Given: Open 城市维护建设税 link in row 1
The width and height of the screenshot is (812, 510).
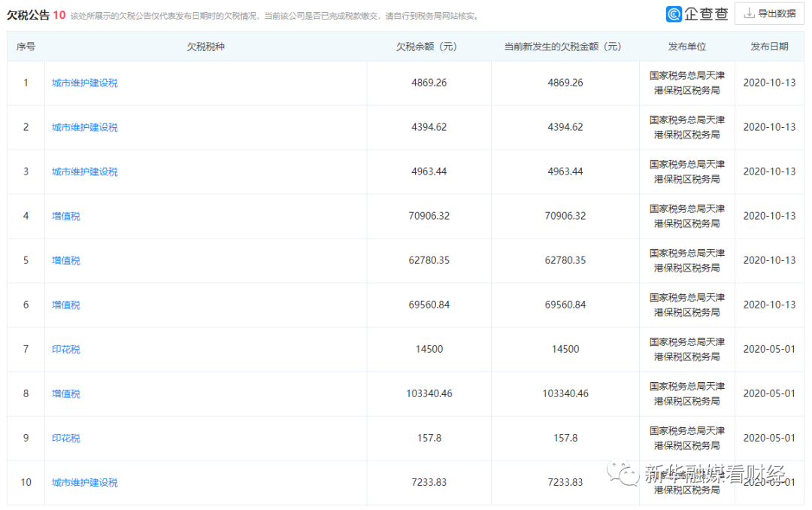Looking at the screenshot, I should 84,83.
